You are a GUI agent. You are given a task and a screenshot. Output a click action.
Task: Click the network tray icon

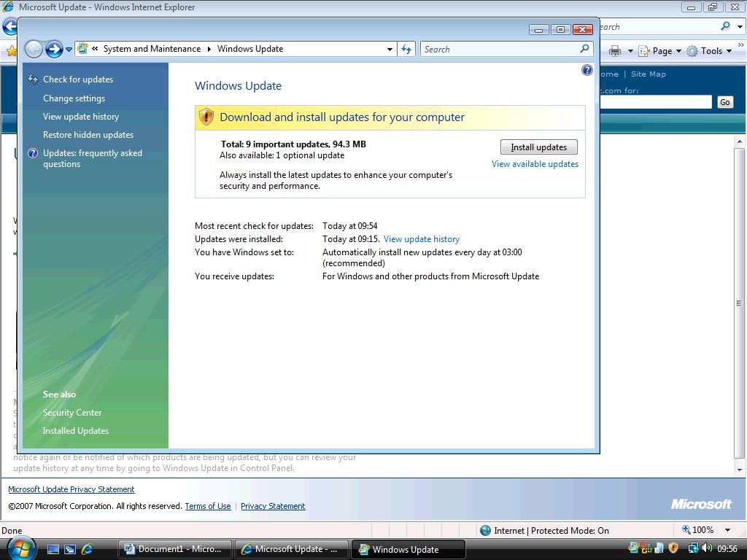693,548
